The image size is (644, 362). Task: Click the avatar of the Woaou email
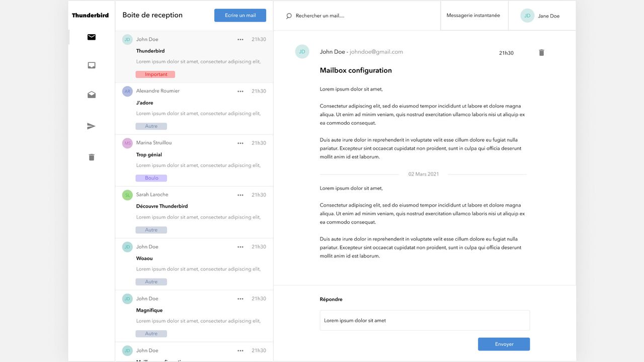pos(127,247)
